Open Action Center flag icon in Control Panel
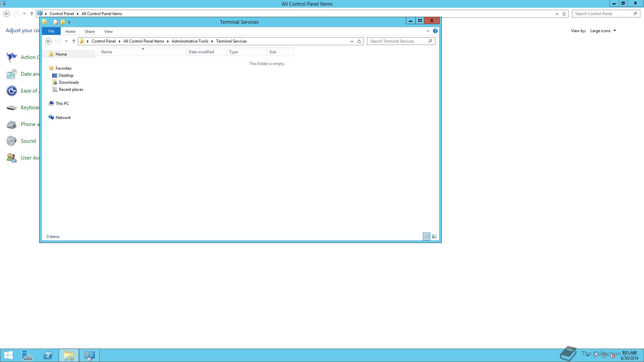Viewport: 644px width, 362px height. 12,57
